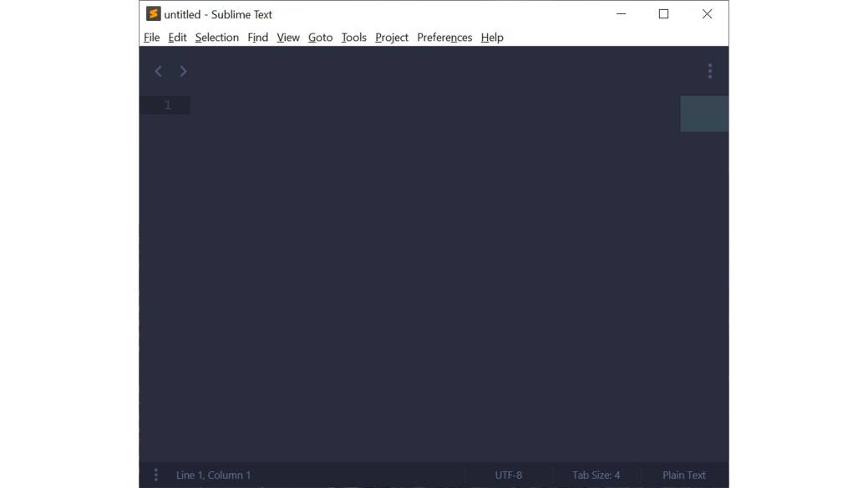Open the Goto menu
The height and width of the screenshot is (488, 868).
click(320, 38)
